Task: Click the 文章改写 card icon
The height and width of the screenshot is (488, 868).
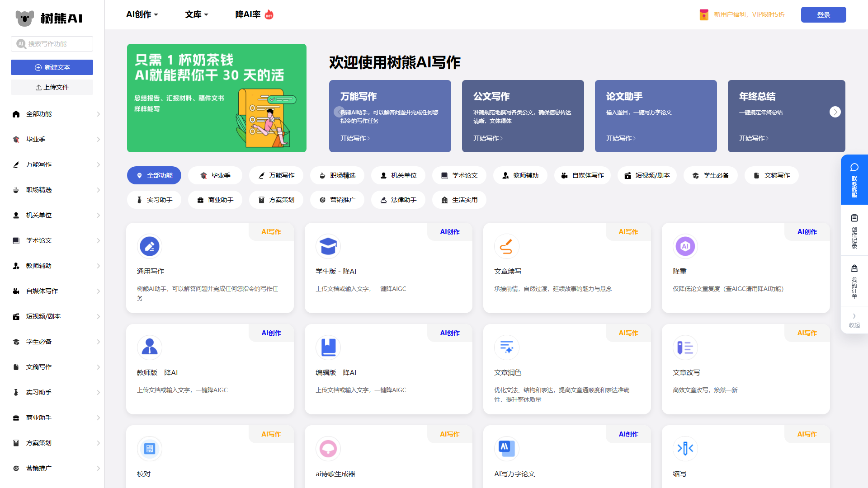Action: point(685,347)
